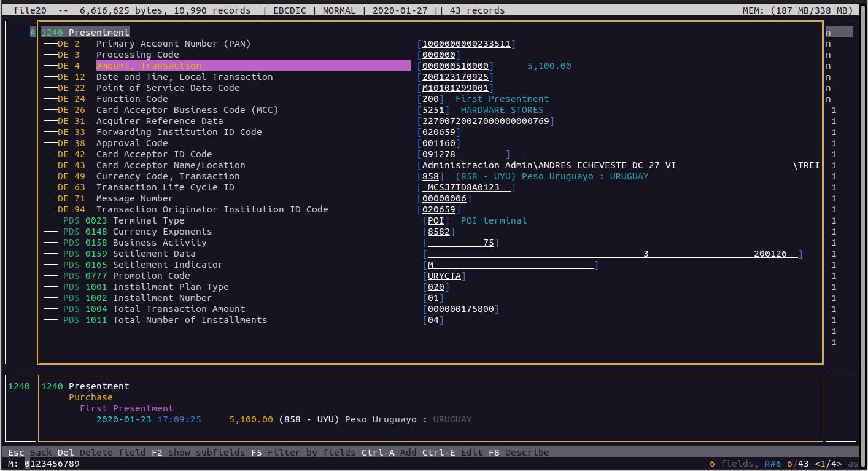Select PDS 0023 Terminal Type entry
This screenshot has height=471, width=868.
[x=149, y=220]
